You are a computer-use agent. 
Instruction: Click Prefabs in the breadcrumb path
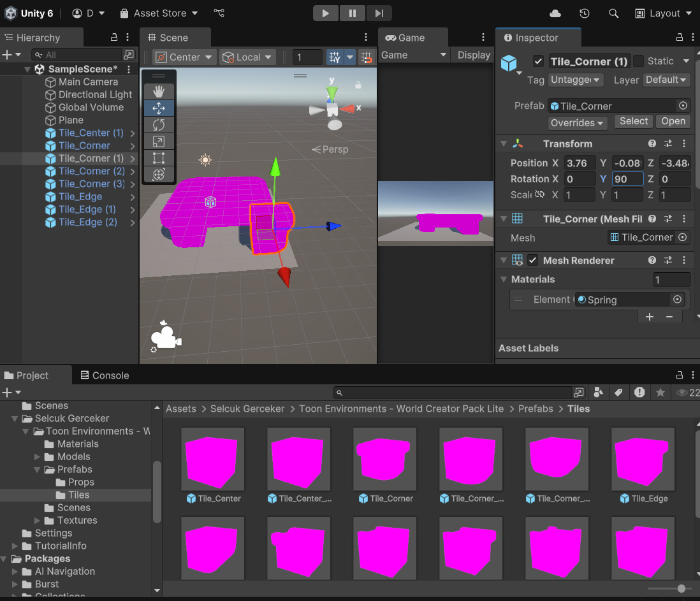tap(536, 409)
